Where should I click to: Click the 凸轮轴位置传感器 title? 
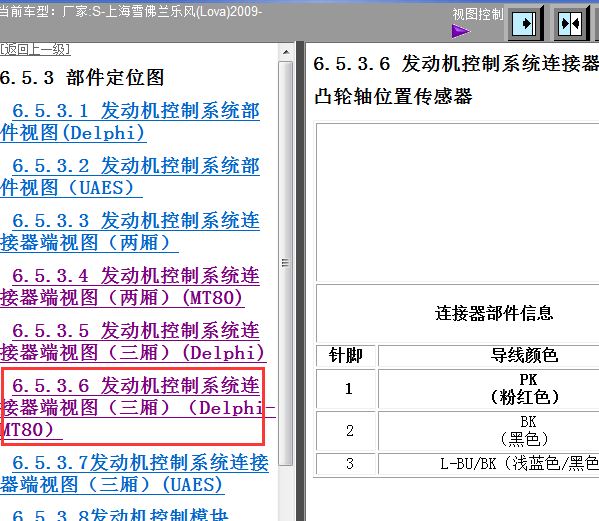click(x=393, y=96)
